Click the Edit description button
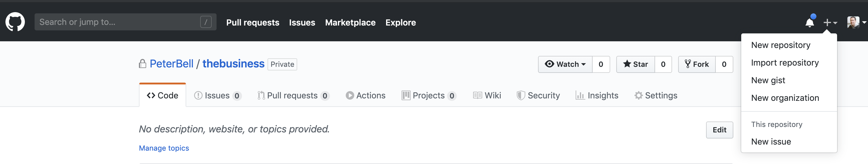The height and width of the screenshot is (164, 868). tap(719, 130)
